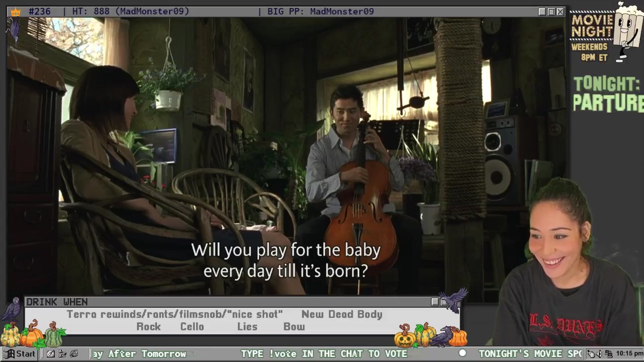Click the network connection tray icon

(x=608, y=354)
